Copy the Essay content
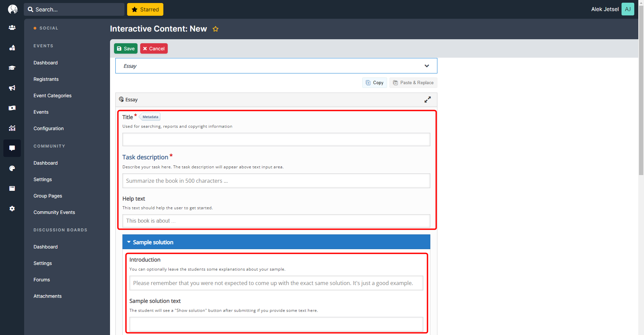Viewport: 644px width, 335px height. (x=375, y=82)
